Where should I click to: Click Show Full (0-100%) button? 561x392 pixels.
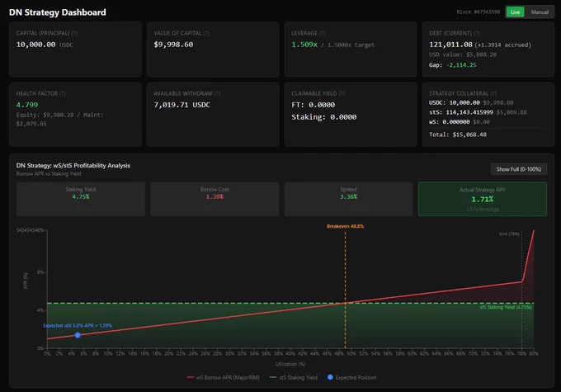(x=518, y=169)
